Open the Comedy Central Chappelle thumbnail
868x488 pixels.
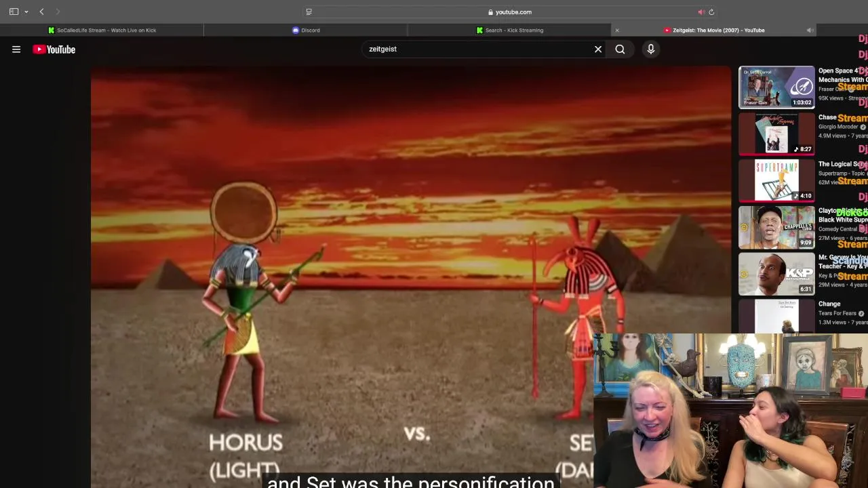click(776, 227)
